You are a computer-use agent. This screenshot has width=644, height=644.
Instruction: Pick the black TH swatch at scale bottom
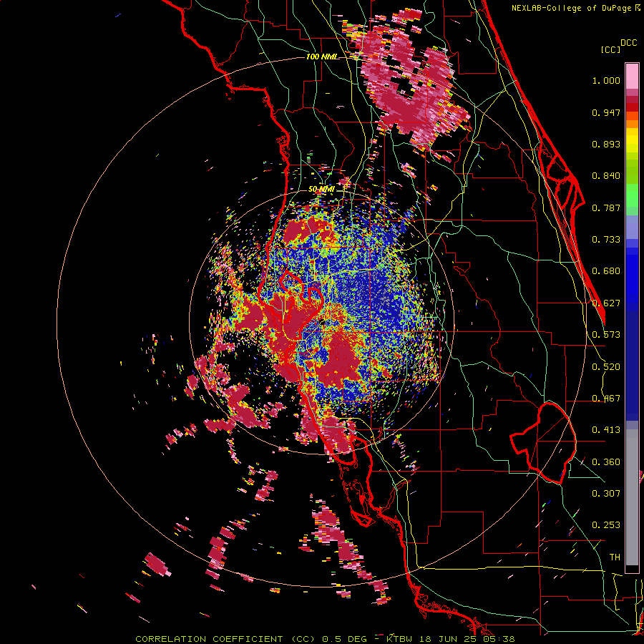(632, 570)
